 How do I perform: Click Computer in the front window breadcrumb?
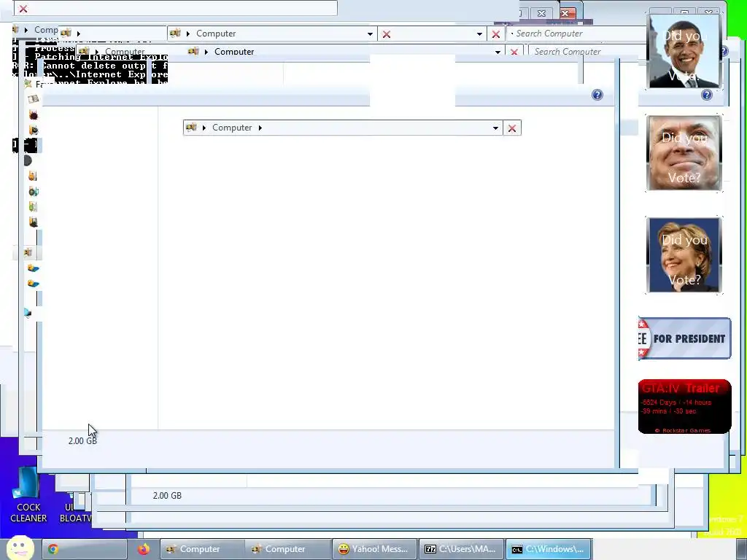tap(232, 128)
